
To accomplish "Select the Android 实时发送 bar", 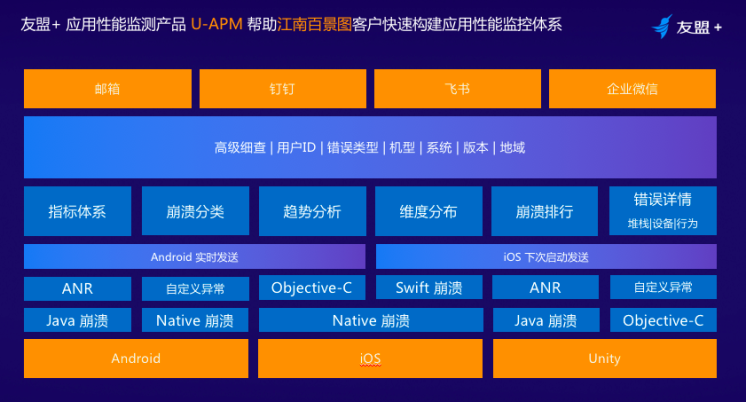I will pyautogui.click(x=195, y=257).
